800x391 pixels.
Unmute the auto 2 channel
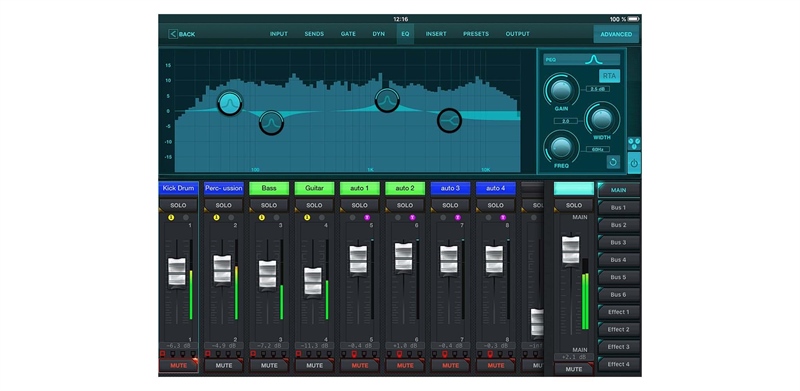click(x=406, y=365)
